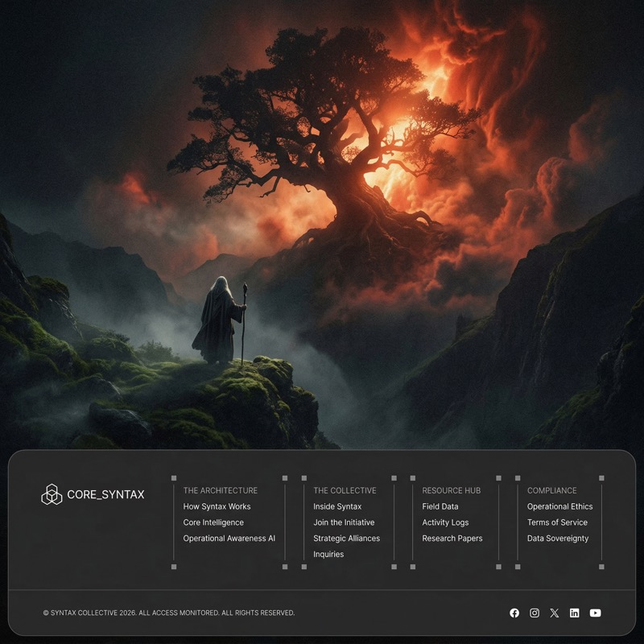Visit Operational Awareness AI page

pos(229,538)
